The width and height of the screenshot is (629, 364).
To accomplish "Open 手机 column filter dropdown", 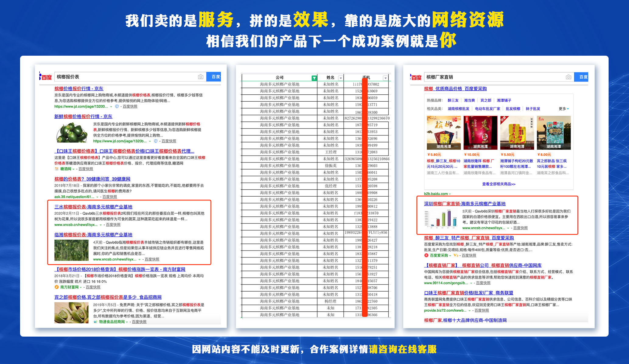I will point(385,78).
